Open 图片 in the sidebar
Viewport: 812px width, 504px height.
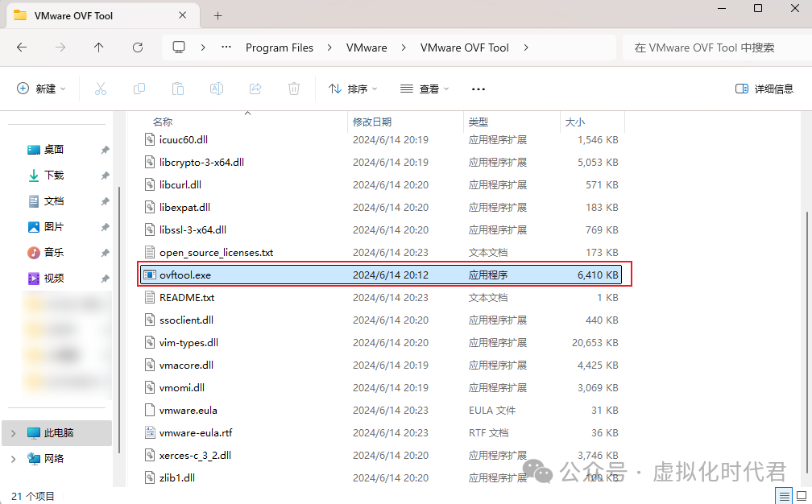(54, 227)
